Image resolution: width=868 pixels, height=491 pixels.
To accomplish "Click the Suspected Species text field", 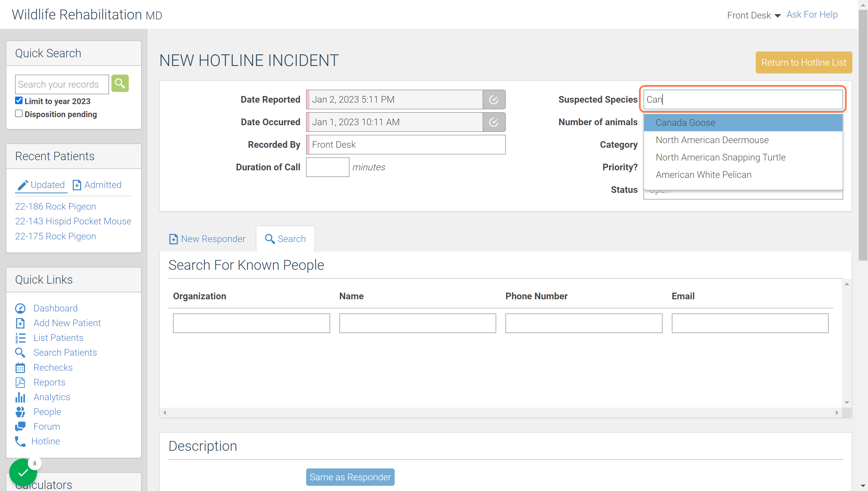I will 743,99.
